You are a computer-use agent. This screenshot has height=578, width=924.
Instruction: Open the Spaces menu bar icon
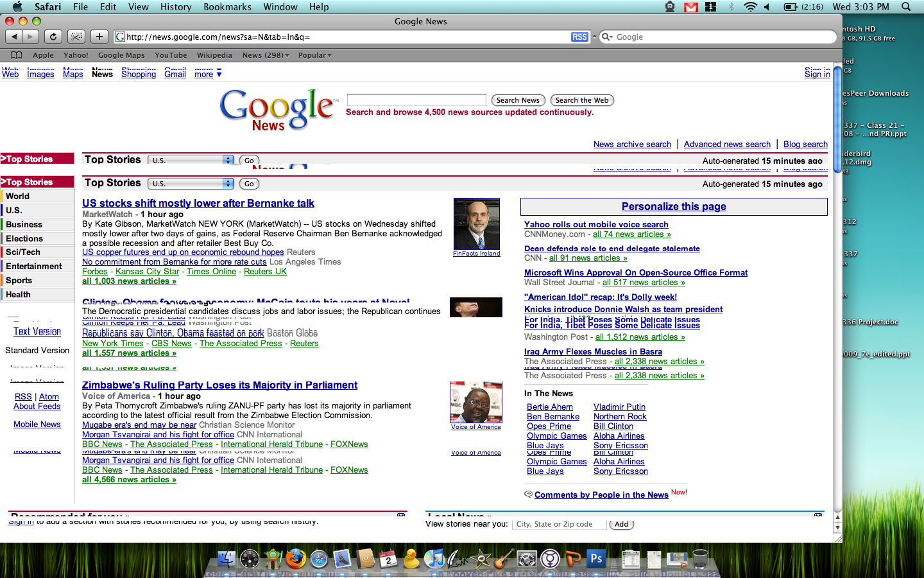[x=710, y=7]
